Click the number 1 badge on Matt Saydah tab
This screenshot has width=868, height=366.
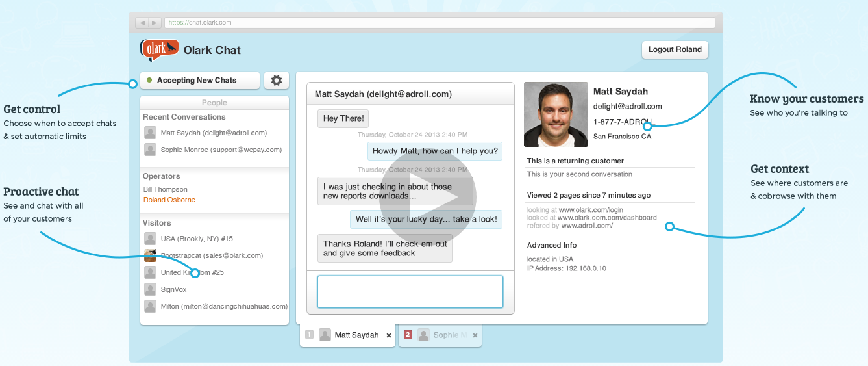click(309, 335)
